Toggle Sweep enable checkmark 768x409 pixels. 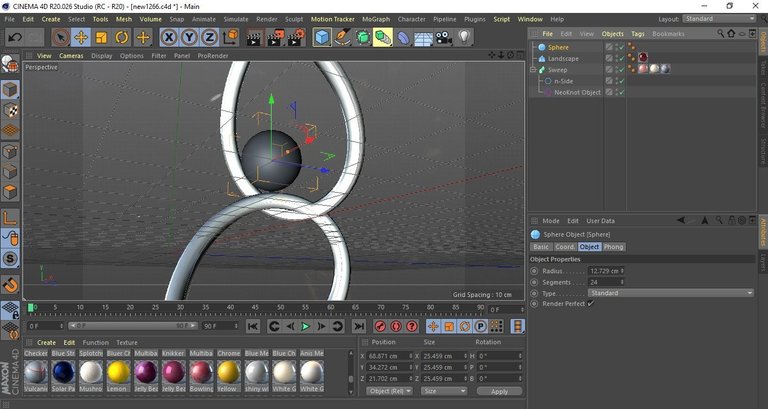[622, 70]
